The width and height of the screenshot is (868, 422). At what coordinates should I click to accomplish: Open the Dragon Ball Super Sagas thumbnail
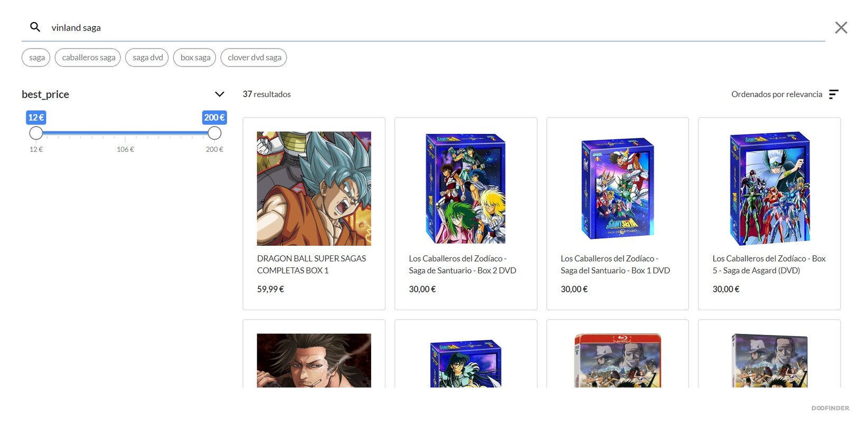pyautogui.click(x=314, y=188)
